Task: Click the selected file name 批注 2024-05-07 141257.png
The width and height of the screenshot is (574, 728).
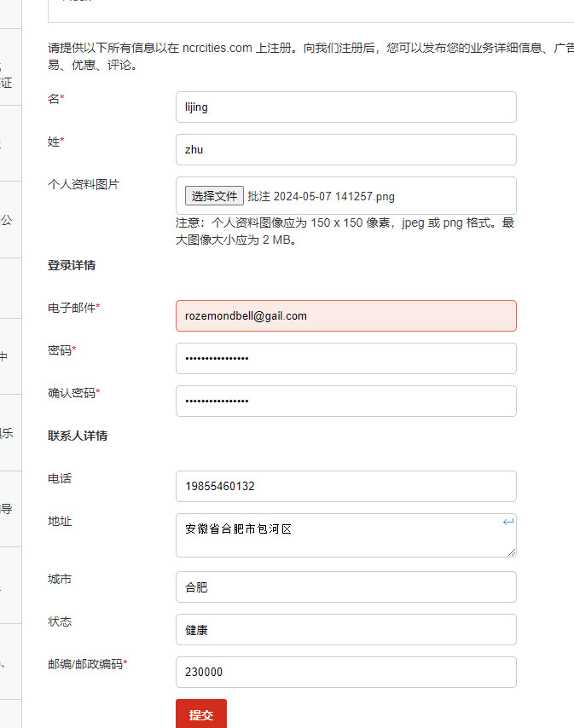Action: [x=322, y=196]
